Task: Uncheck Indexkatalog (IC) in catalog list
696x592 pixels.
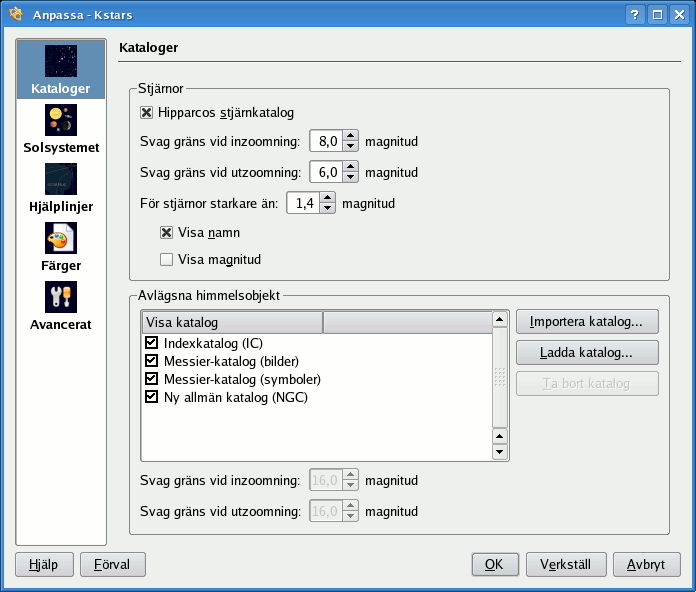Action: point(151,343)
